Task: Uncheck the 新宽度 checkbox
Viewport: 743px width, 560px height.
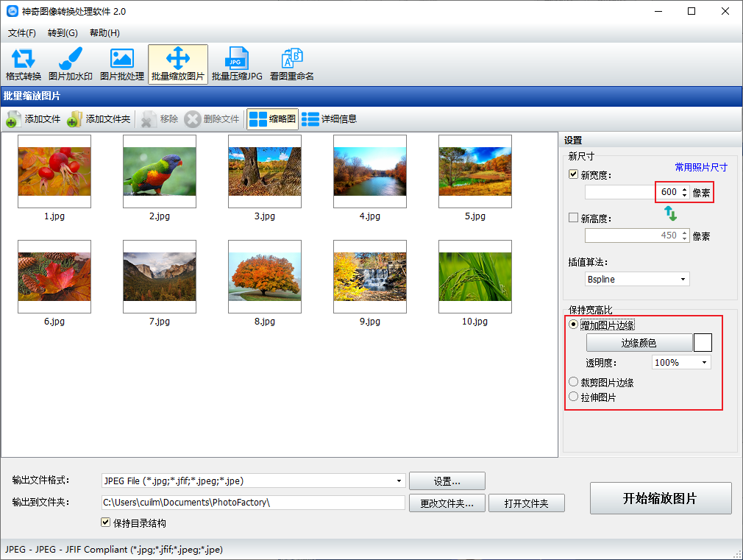Action: pos(573,174)
